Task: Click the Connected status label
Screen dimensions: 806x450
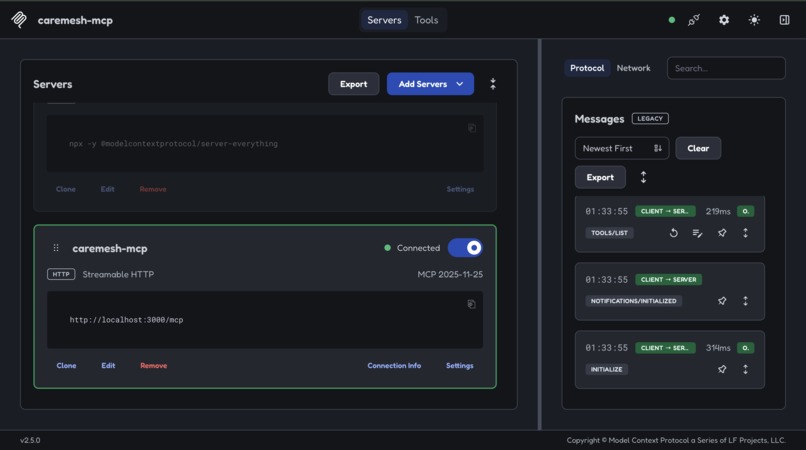Action: pos(418,248)
